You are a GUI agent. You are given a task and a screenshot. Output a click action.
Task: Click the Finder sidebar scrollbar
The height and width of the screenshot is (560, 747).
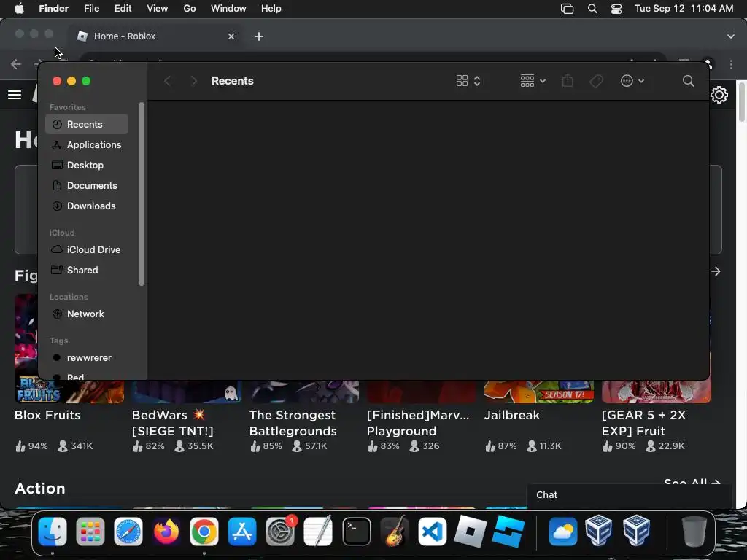(141, 194)
